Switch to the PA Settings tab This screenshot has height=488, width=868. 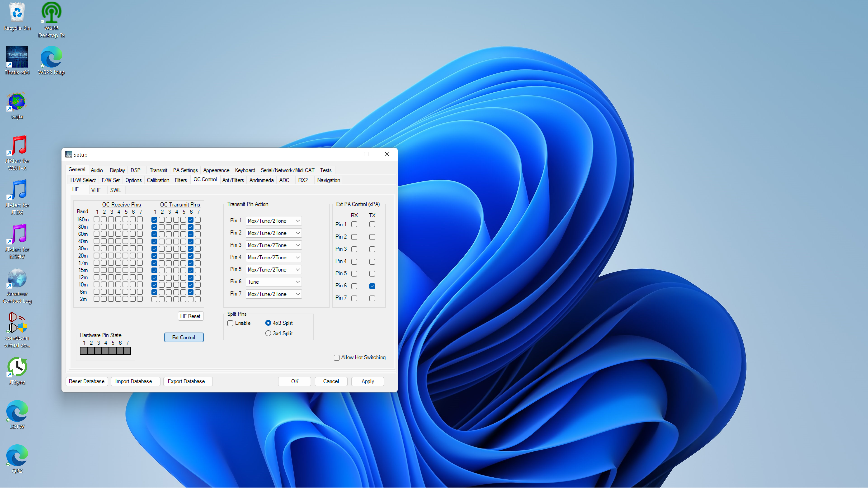click(185, 170)
